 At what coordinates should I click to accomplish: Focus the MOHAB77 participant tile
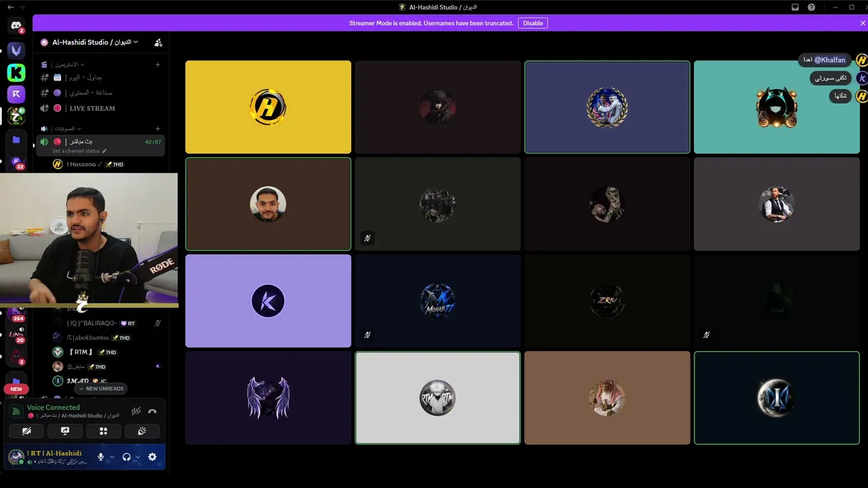click(x=437, y=301)
